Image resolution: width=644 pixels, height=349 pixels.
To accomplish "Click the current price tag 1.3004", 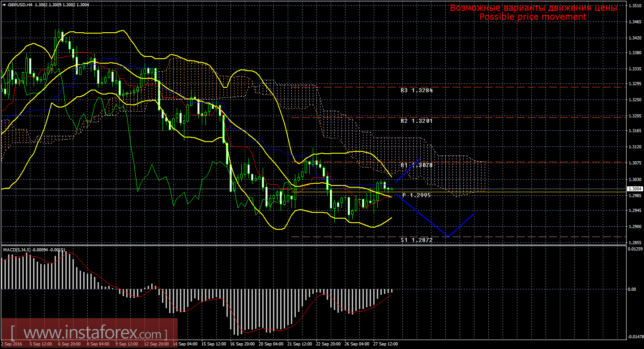I will (635, 189).
